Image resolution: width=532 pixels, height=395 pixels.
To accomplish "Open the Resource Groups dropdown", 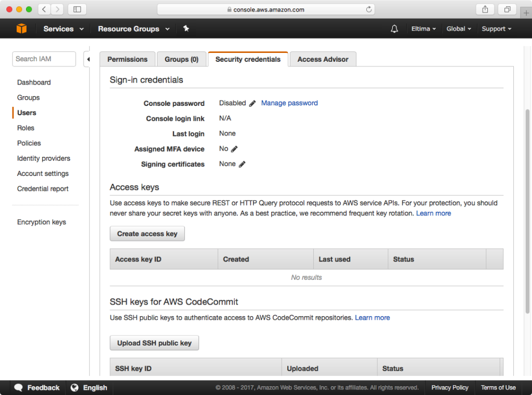I will pyautogui.click(x=129, y=29).
